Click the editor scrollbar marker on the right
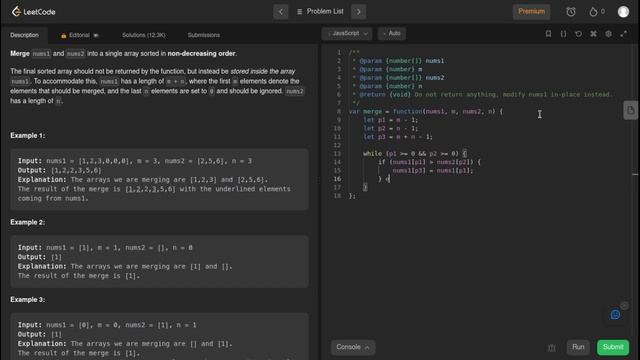This screenshot has width=640, height=360. pyautogui.click(x=635, y=174)
